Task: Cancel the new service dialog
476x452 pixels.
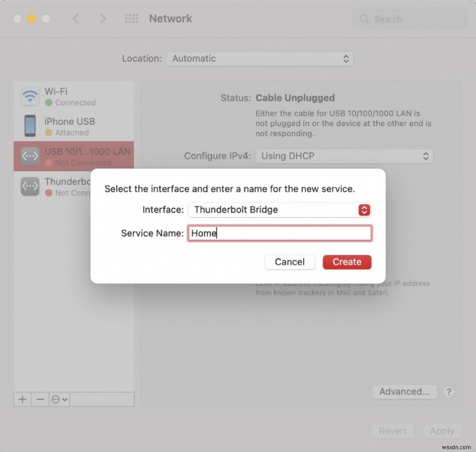Action: (290, 262)
